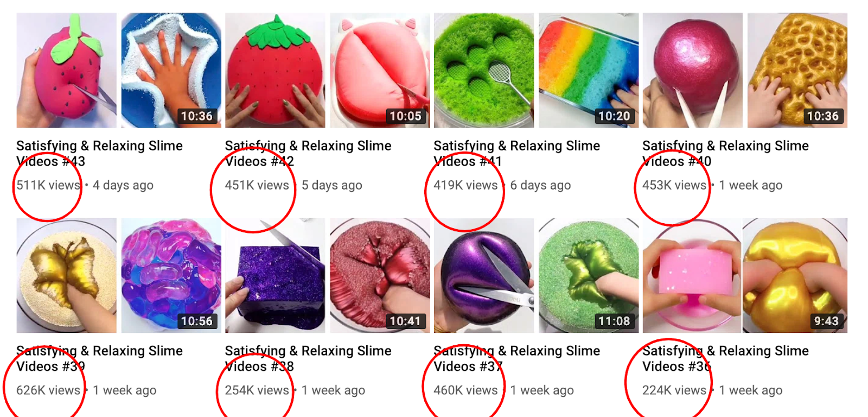Click title Satisfying & Relaxing Slime Videos #39
868x417 pixels.
pyautogui.click(x=99, y=359)
